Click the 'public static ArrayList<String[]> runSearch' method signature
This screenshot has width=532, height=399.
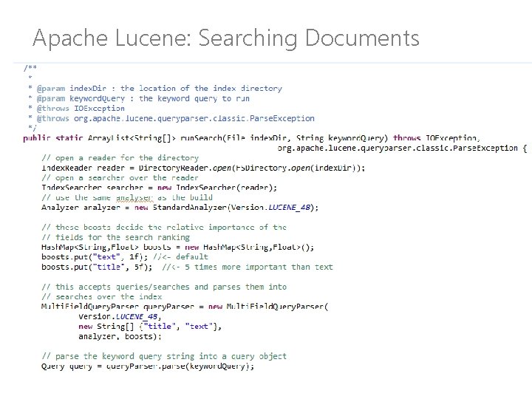(x=251, y=138)
